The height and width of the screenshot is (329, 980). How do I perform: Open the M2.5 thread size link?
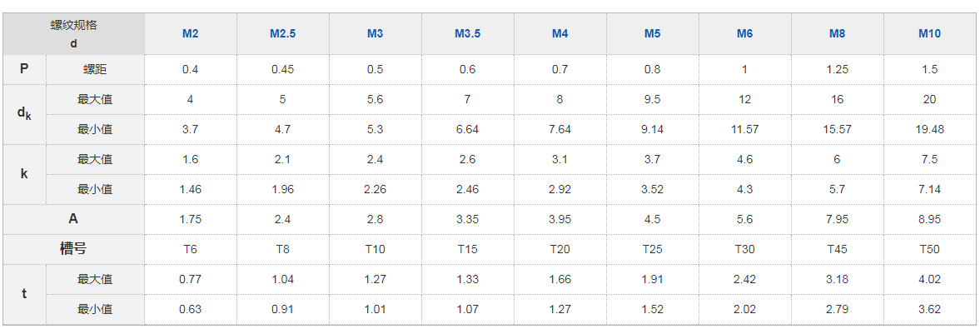click(282, 34)
